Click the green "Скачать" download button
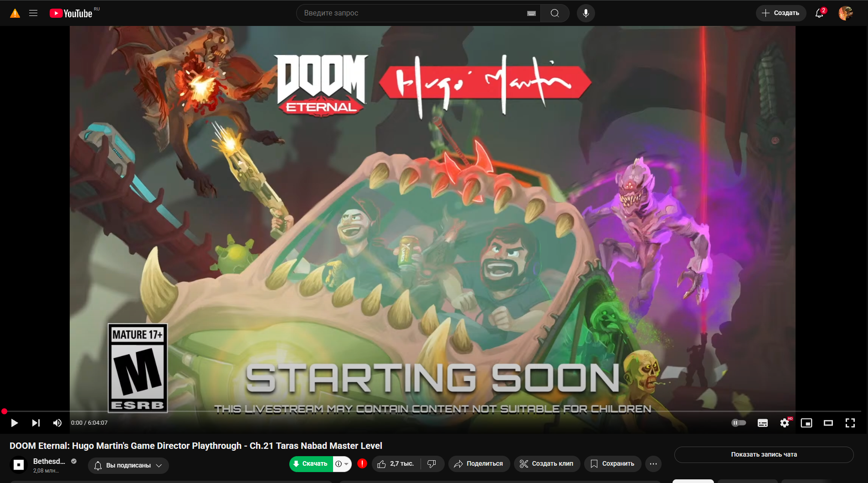This screenshot has width=868, height=483. (311, 464)
